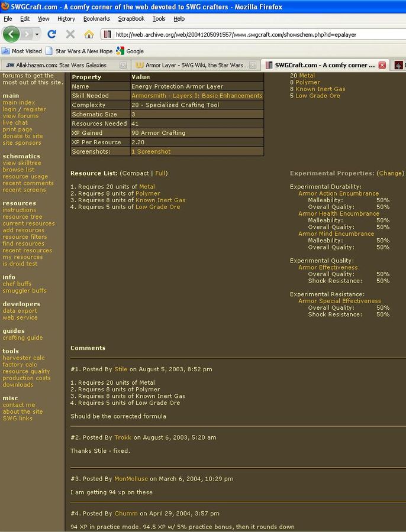
Task: Close the Allakhazam tab
Action: (123, 65)
